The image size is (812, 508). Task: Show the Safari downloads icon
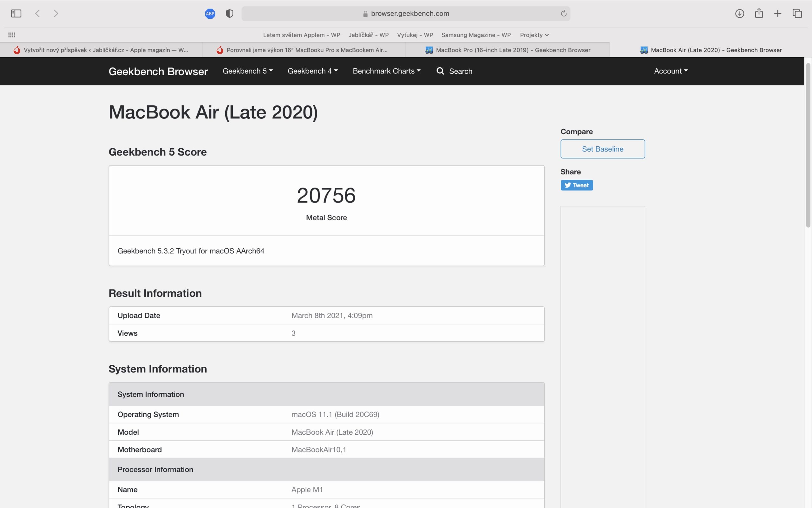click(x=740, y=13)
